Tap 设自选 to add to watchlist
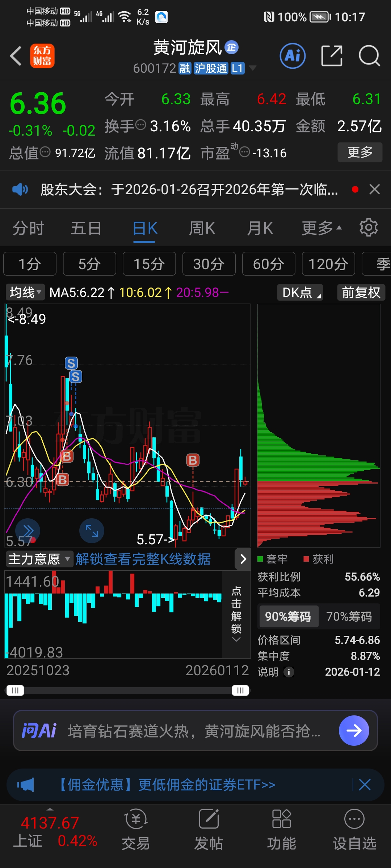 [354, 830]
